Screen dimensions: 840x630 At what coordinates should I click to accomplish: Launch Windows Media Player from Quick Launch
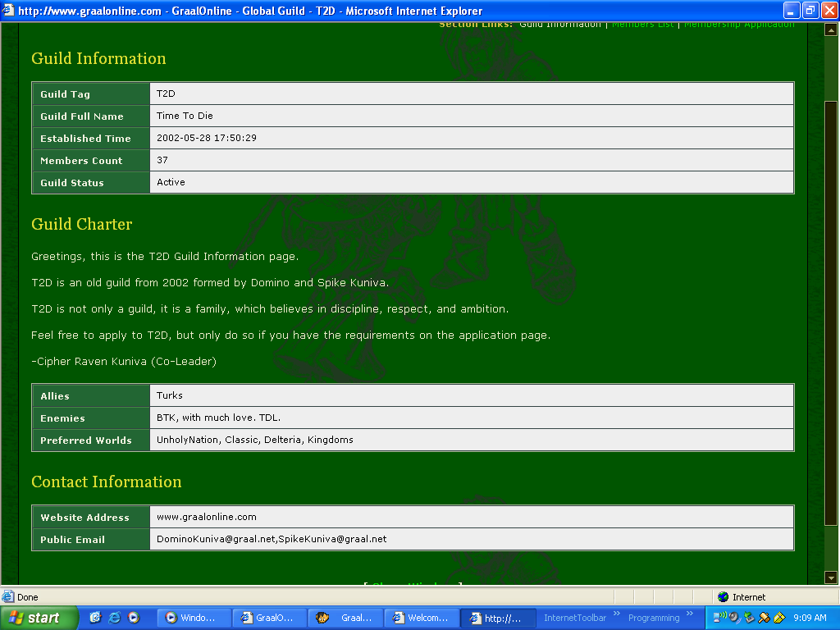pyautogui.click(x=134, y=618)
